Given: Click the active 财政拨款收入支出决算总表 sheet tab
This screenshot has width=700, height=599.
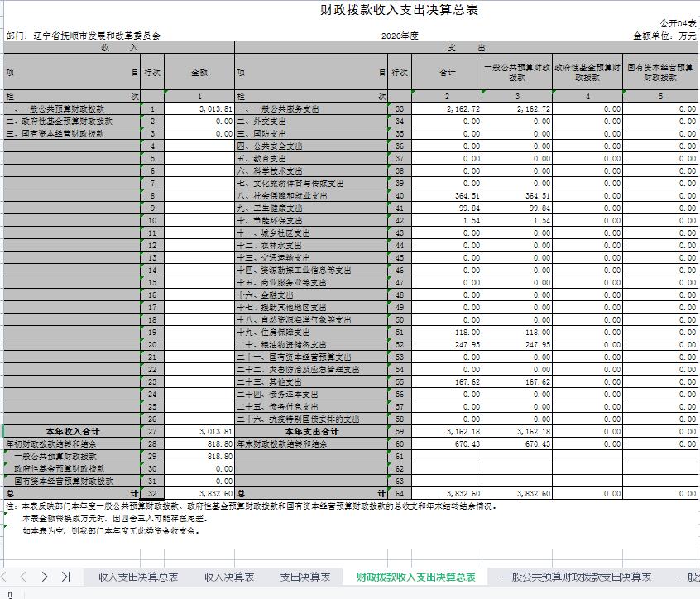Looking at the screenshot, I should tap(415, 577).
